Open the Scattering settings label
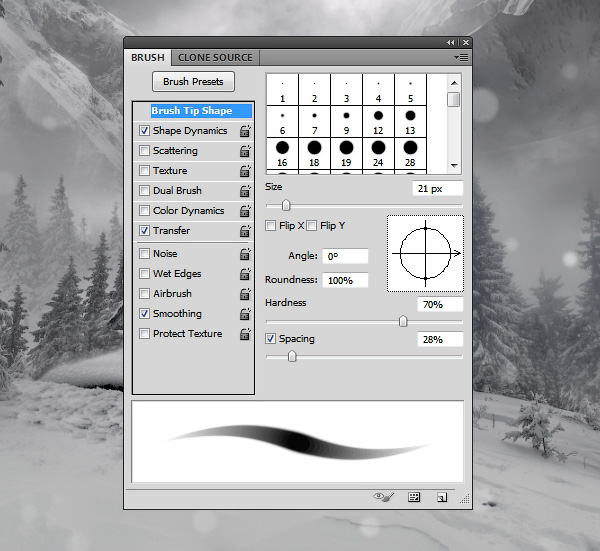This screenshot has width=600, height=551. tap(175, 150)
